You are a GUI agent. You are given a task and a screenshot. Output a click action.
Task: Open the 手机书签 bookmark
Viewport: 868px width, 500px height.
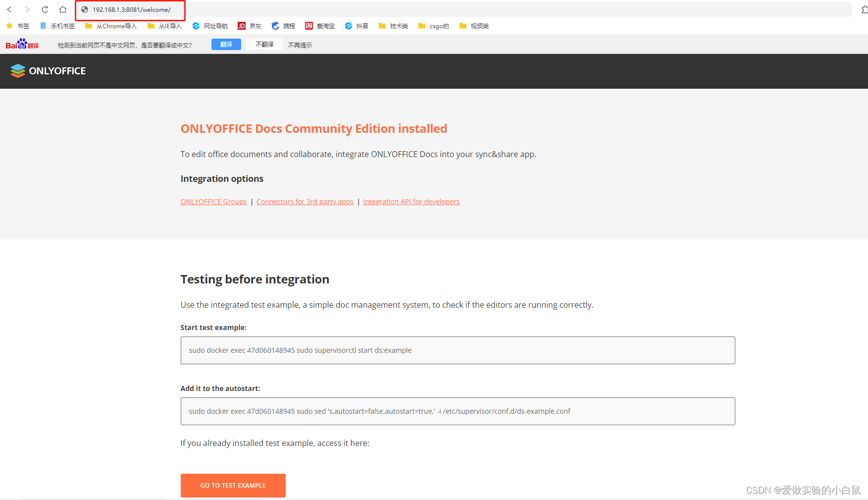point(57,26)
